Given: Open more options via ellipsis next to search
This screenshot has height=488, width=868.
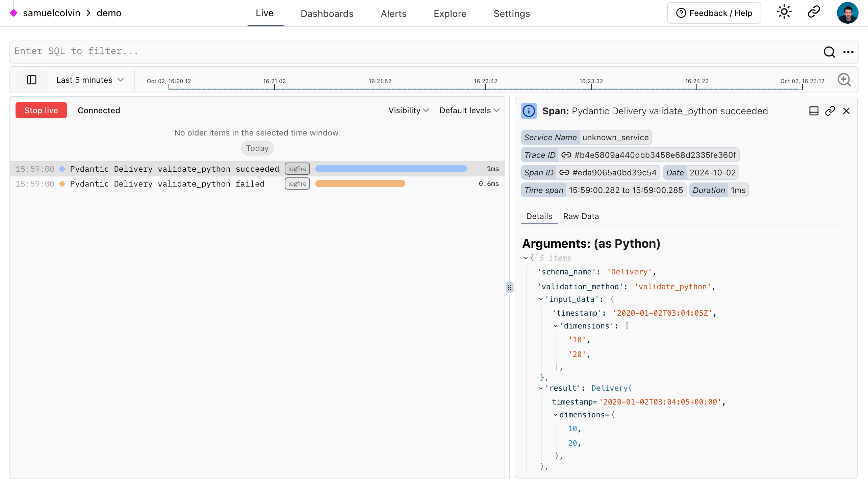Looking at the screenshot, I should click(849, 52).
